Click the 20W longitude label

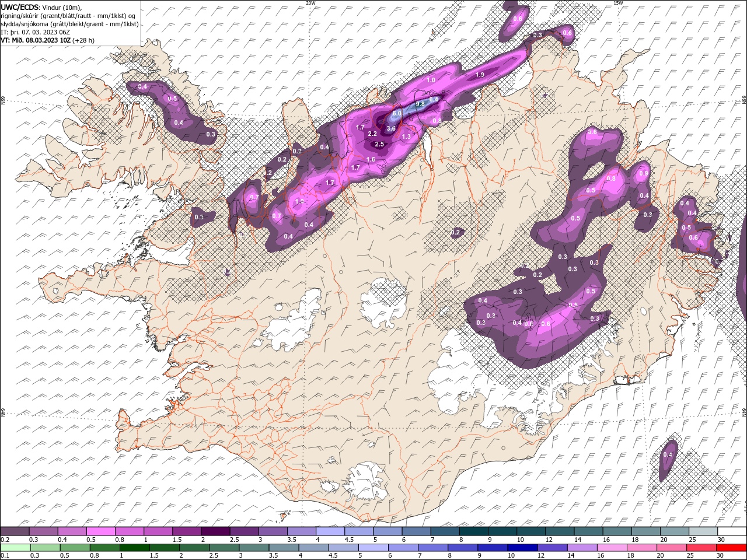coord(310,3)
